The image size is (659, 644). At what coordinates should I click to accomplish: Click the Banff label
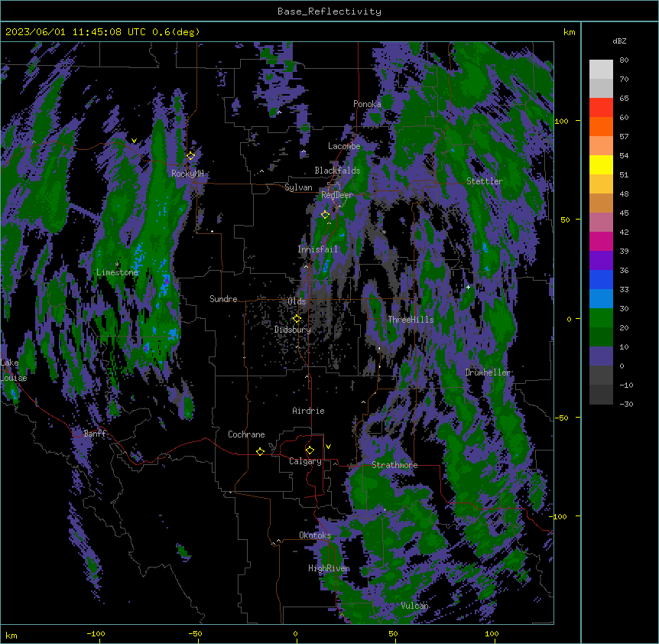coord(95,434)
